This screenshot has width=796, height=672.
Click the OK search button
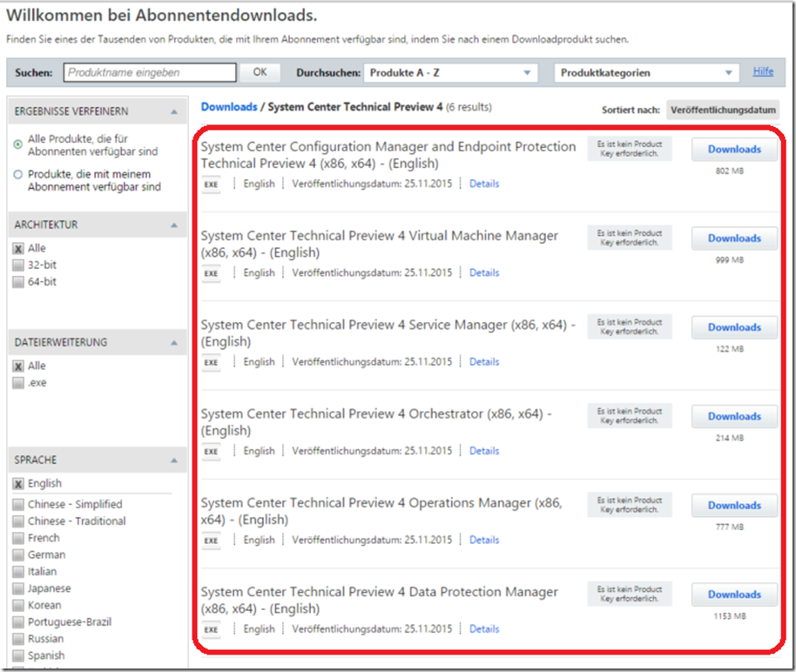coord(260,72)
